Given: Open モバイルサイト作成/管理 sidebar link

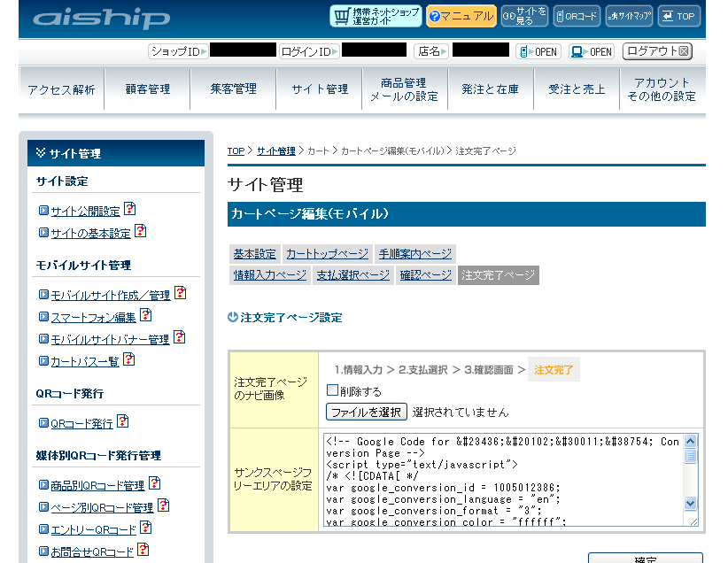Looking at the screenshot, I should click(111, 295).
